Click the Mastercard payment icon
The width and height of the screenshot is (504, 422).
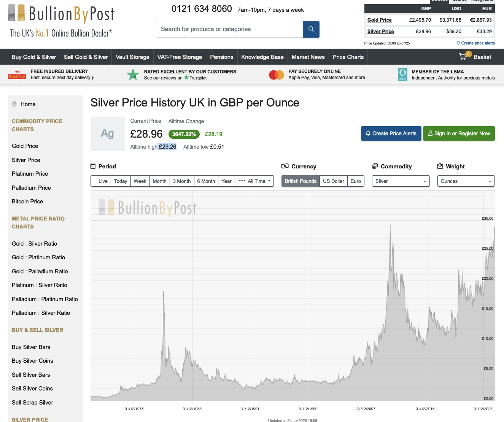click(277, 75)
